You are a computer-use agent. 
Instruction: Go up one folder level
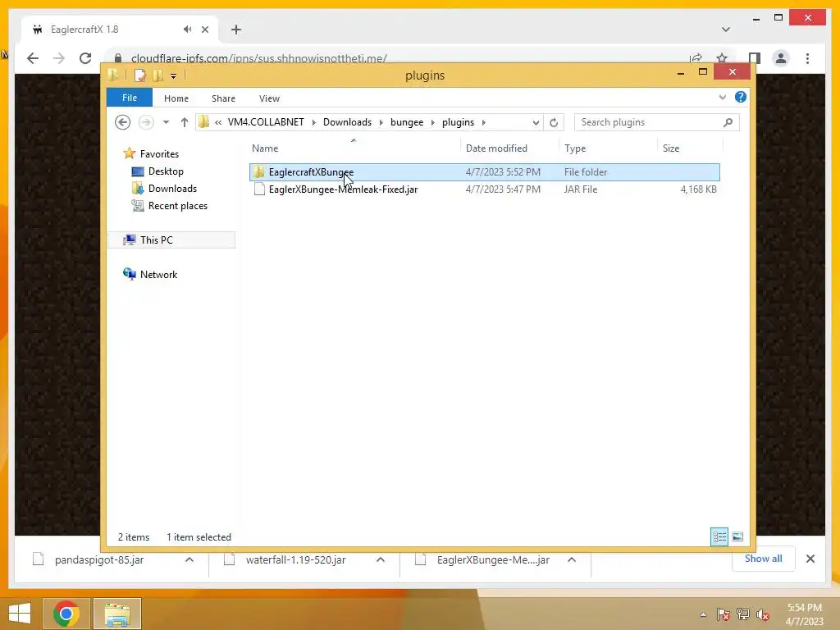point(185,122)
